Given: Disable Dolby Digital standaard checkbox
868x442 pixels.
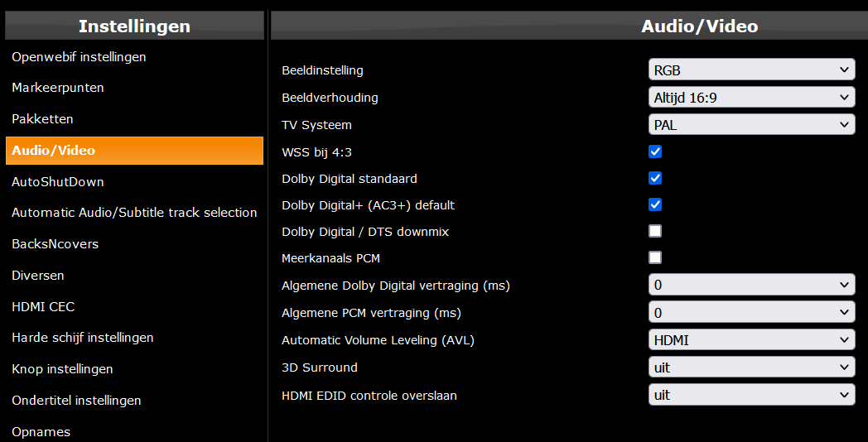Looking at the screenshot, I should point(655,178).
